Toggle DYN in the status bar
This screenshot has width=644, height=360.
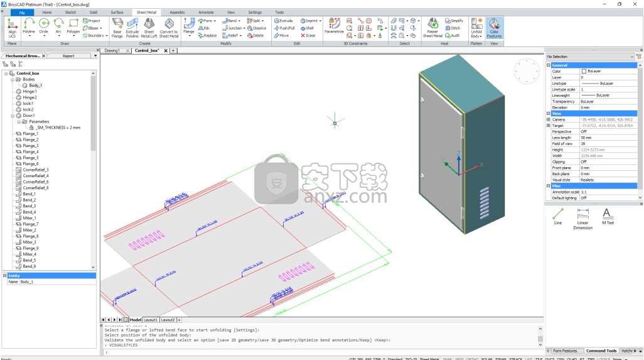561,359
